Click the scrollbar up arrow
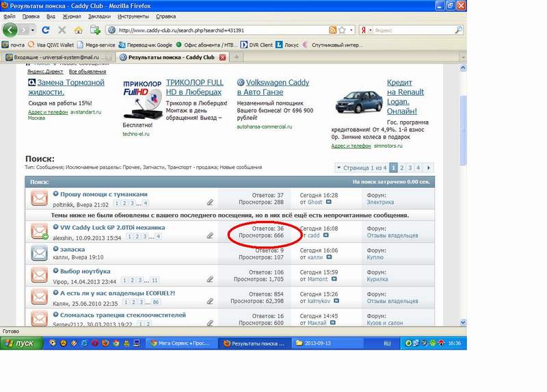The width and height of the screenshot is (547, 392). [463, 68]
